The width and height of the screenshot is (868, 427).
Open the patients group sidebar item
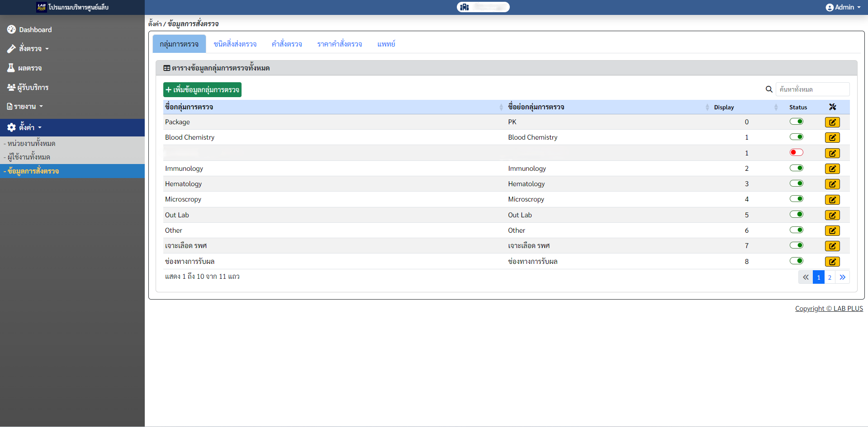[11, 87]
